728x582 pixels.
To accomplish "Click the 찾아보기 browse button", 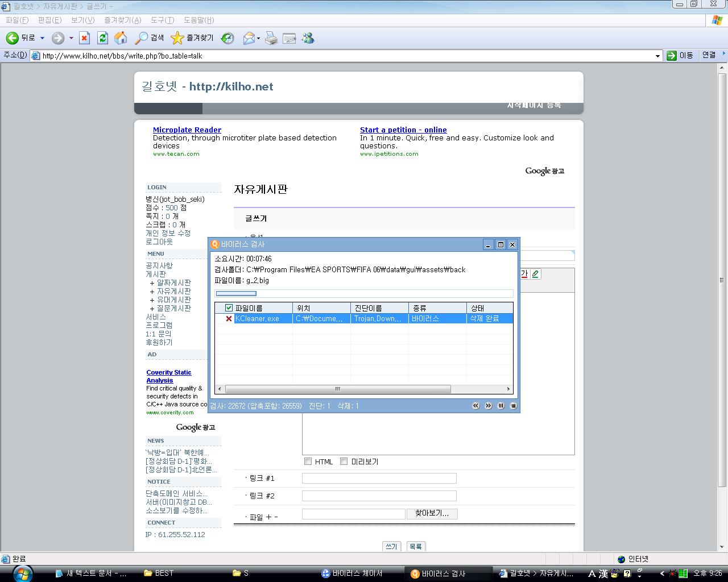I will click(x=432, y=513).
